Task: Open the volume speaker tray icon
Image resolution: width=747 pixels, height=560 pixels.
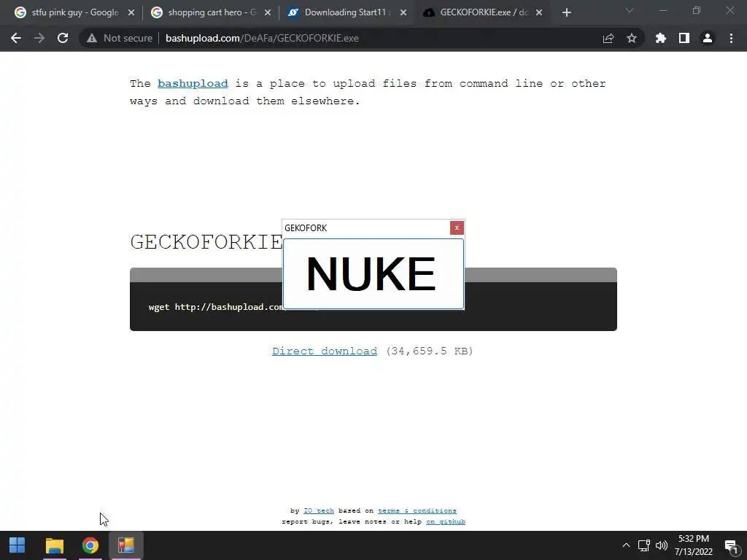Action: click(662, 545)
